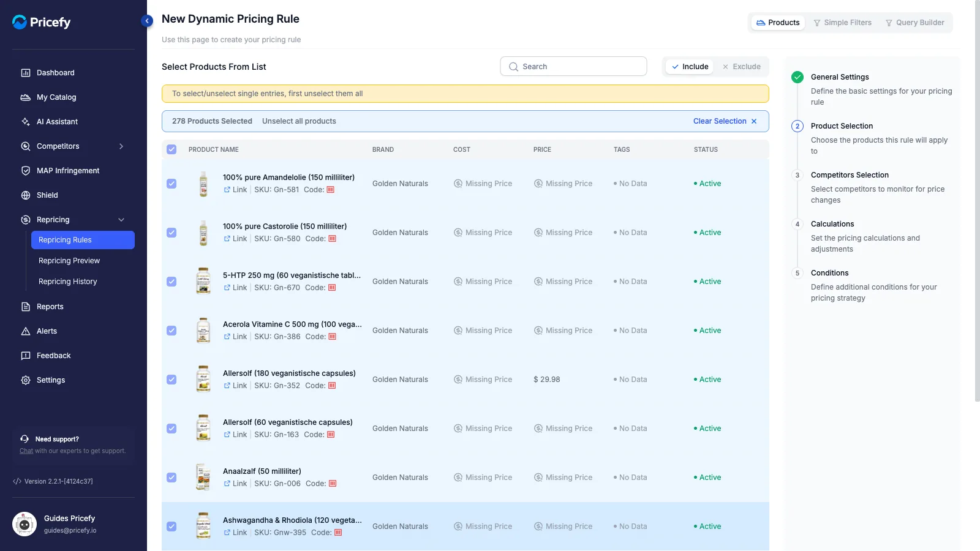Click the Pricefy logo
Viewport: 980px width, 551px height.
(x=42, y=22)
